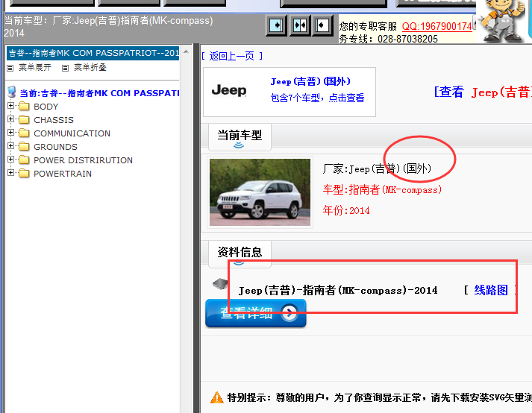This screenshot has height=413, width=532.
Task: Click the cartoon mechanic mascot image
Action: (x=501, y=21)
